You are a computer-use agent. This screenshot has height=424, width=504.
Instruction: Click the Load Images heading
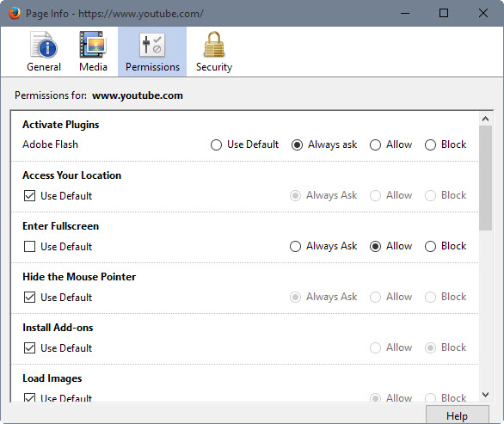52,378
